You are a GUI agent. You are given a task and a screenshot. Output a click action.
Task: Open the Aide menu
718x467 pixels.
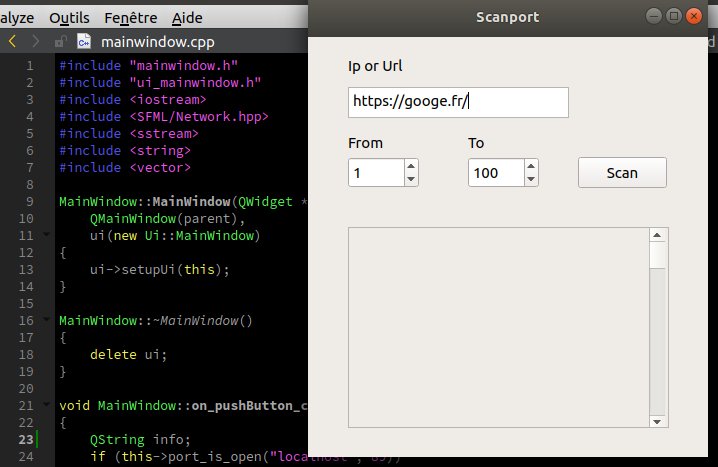coord(187,18)
